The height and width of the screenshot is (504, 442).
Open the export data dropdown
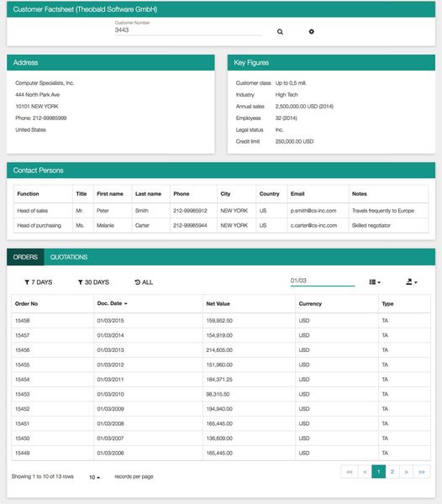tap(412, 282)
